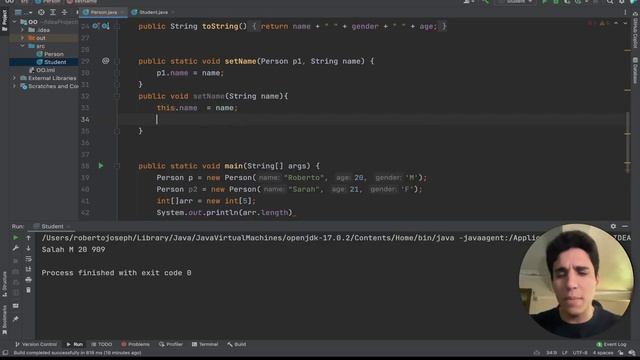This screenshot has height=360, width=640.
Task: Open the Event Log
Action: pos(611,344)
